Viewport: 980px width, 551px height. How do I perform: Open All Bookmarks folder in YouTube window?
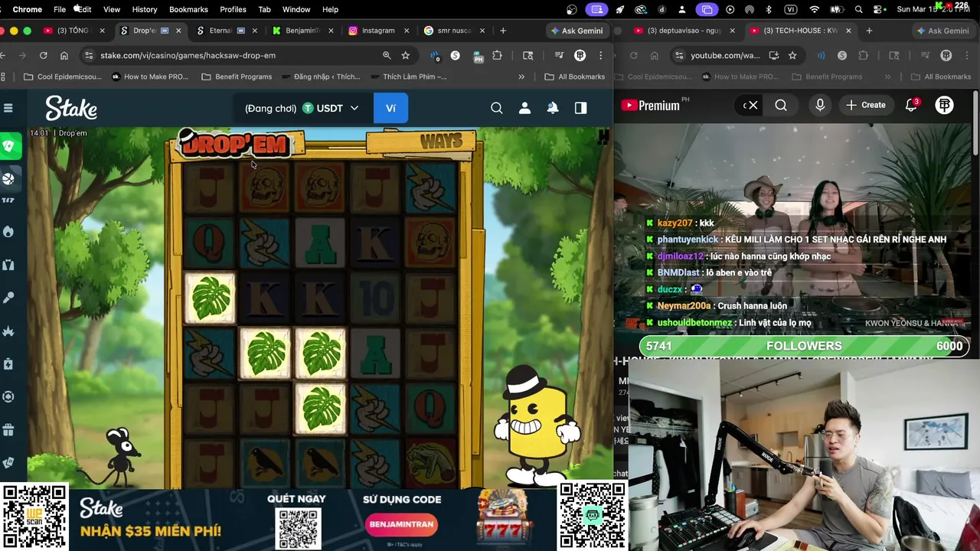coord(941,77)
